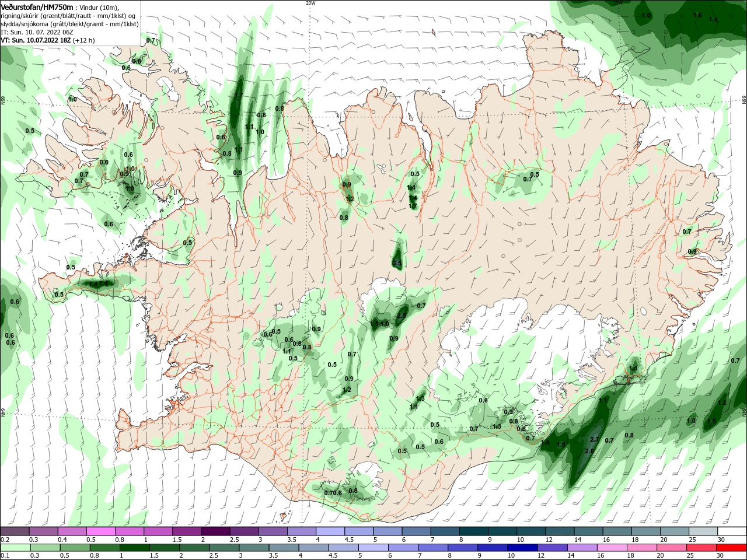Pick the light pink 16–18 mm rain swatch

(613, 547)
